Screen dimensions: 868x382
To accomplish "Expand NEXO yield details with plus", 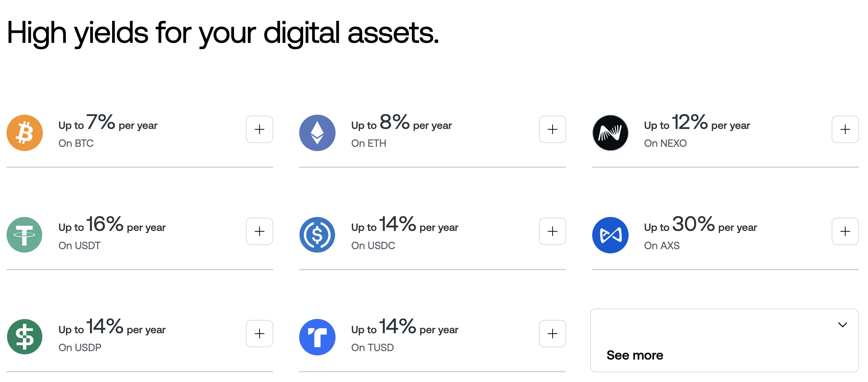I will click(845, 129).
